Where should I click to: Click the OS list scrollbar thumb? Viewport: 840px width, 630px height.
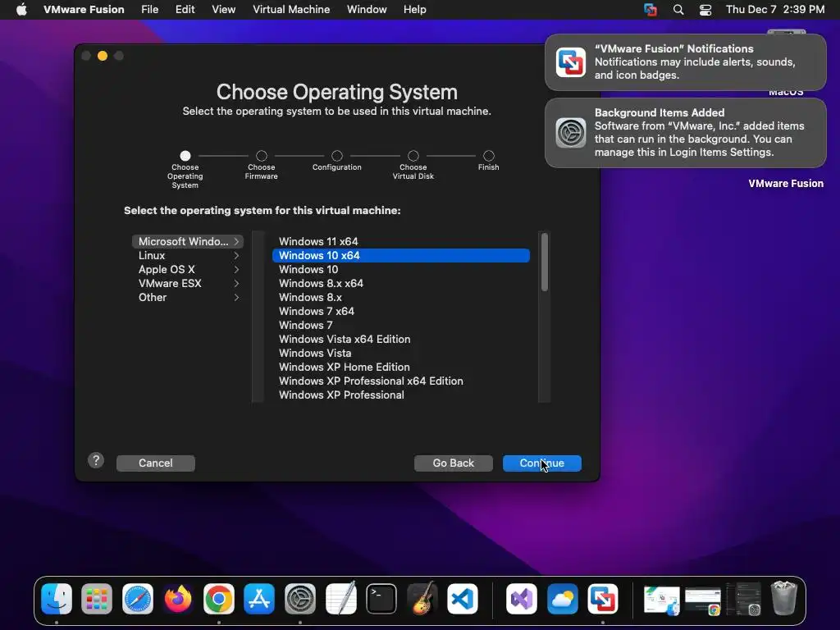coord(545,262)
